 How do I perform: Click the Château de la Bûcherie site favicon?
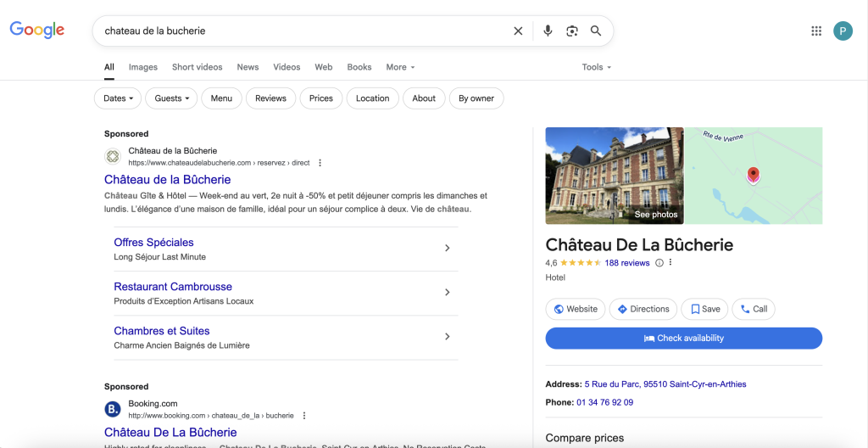113,156
